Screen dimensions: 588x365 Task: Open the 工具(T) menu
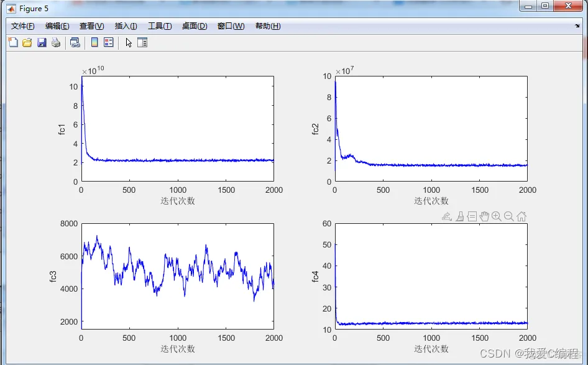coord(160,26)
